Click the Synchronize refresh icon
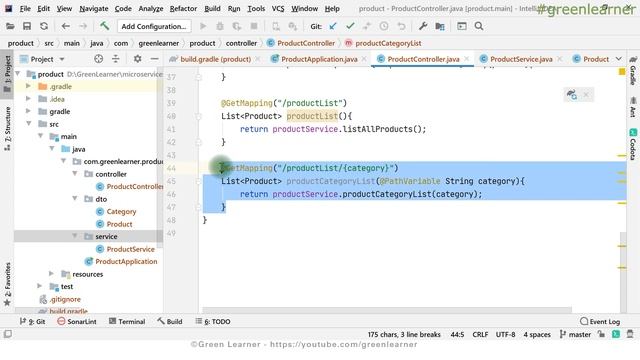The width and height of the screenshot is (640, 360). [x=44, y=27]
